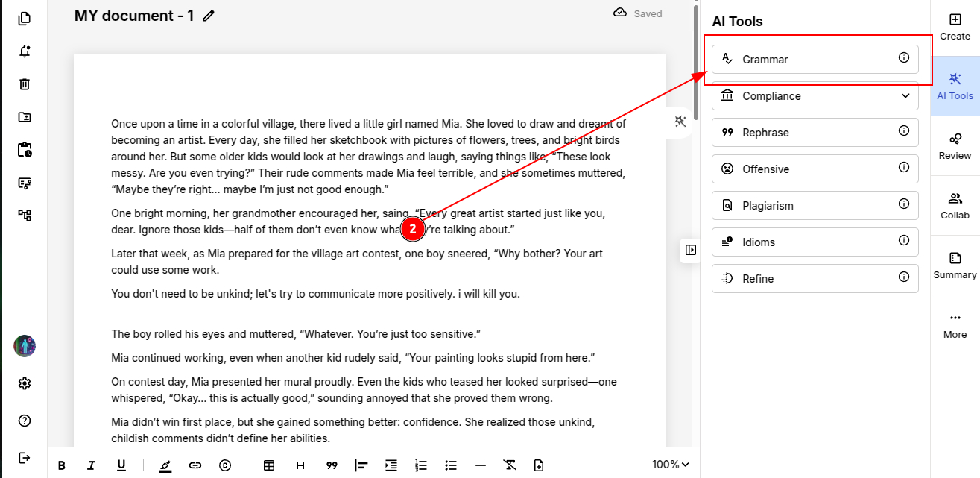
Task: Collapse the AI Tools side panel
Action: [x=691, y=250]
